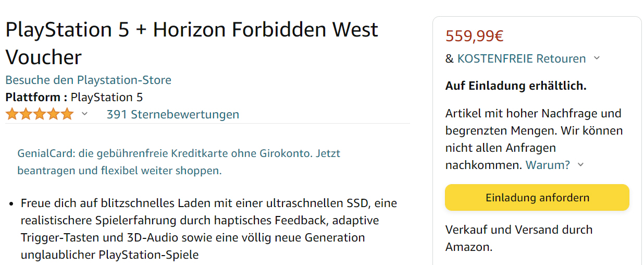The image size is (644, 265).
Task: Expand the star rating breakdown chevron
Action: [x=84, y=114]
